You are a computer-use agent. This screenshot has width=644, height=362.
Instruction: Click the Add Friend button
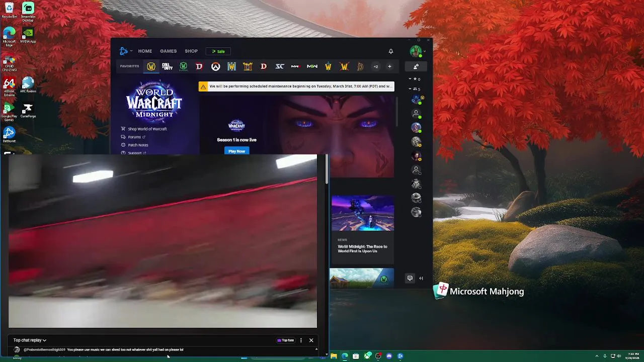[416, 66]
